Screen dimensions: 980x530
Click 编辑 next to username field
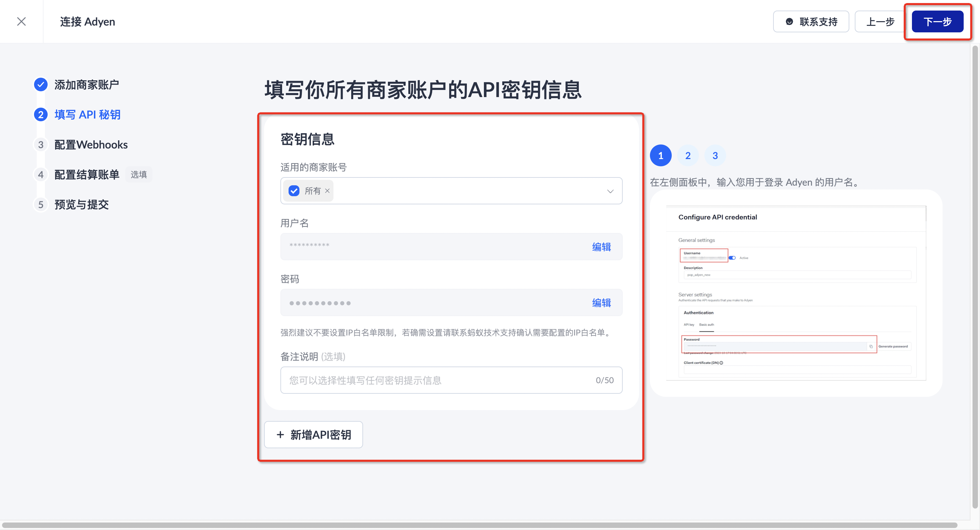point(601,247)
